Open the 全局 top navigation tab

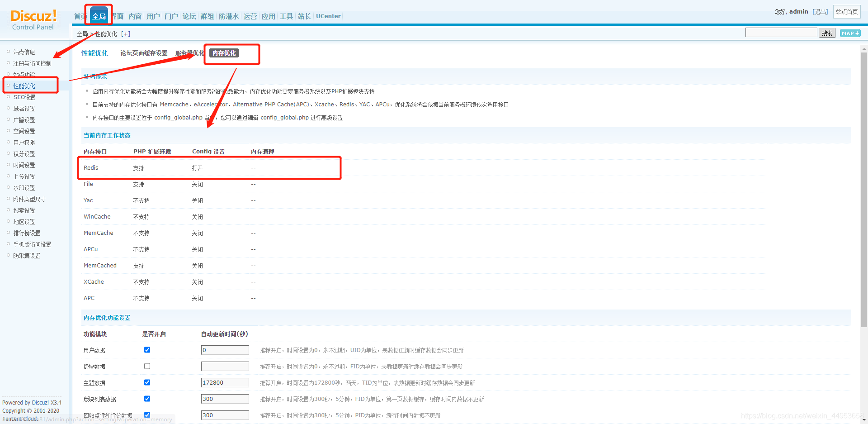99,16
